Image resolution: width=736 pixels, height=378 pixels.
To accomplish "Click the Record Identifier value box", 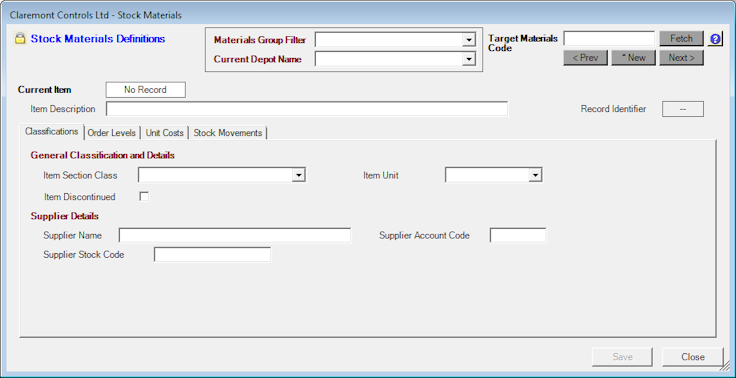I will 683,109.
